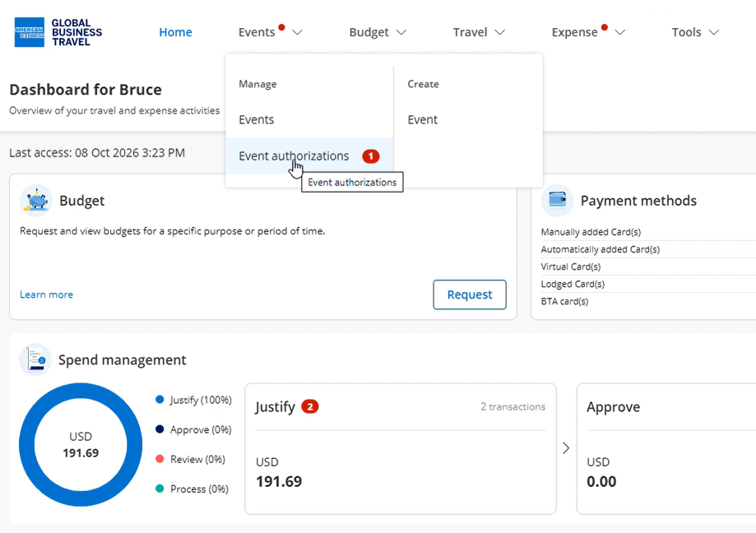Image resolution: width=756 pixels, height=533 pixels.
Task: Expand the Expense chevron arrow
Action: (620, 32)
